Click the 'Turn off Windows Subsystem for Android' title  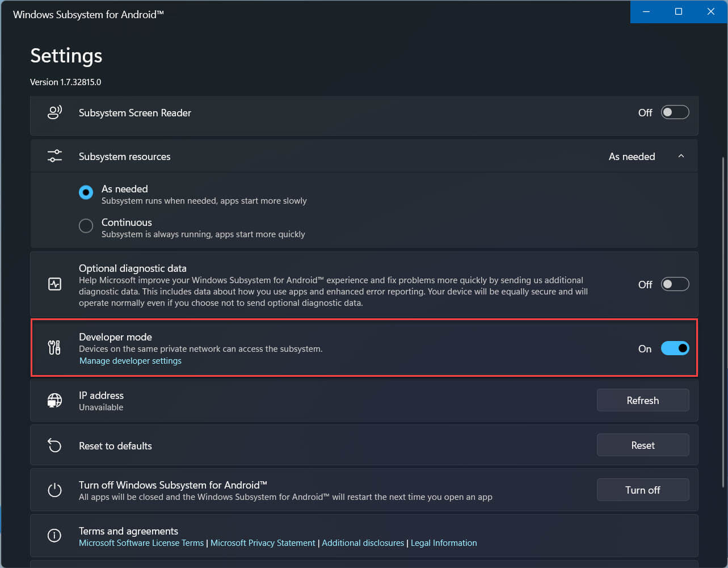[x=173, y=485]
